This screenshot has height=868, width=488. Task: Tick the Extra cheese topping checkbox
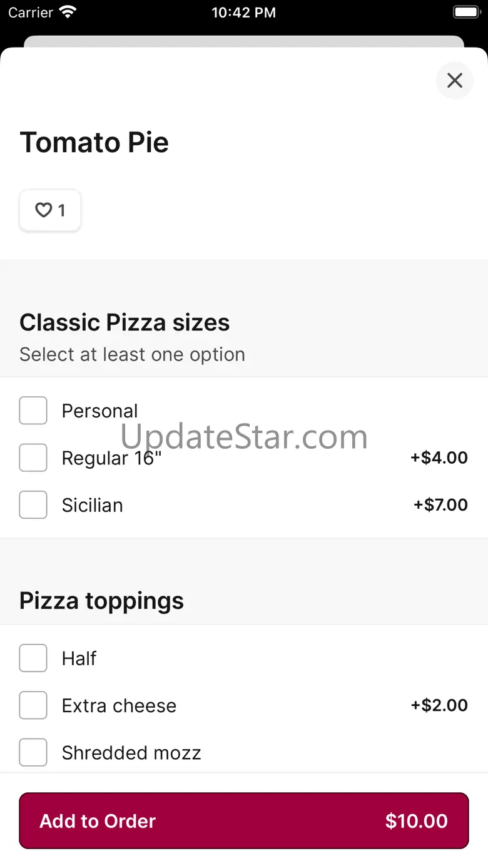(x=33, y=705)
